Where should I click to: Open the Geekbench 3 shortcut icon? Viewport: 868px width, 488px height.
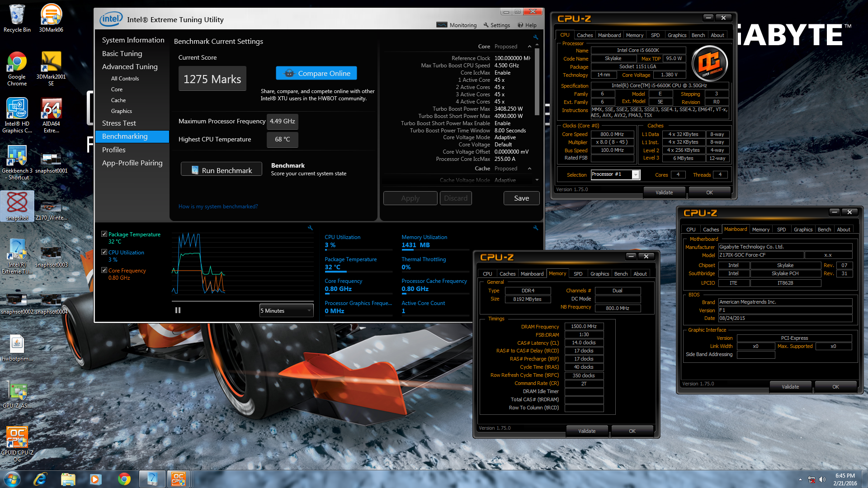(x=17, y=163)
